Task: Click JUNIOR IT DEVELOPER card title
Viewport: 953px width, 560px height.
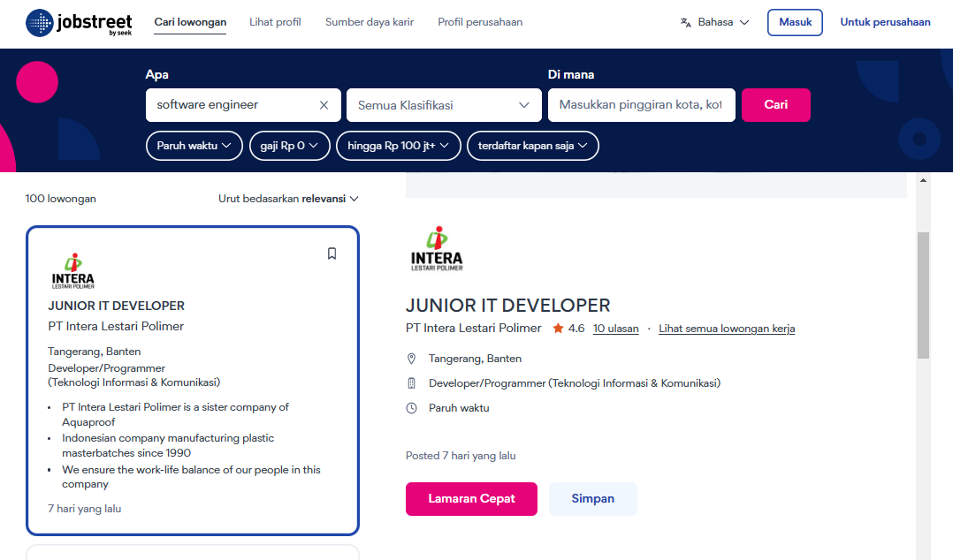Action: pos(116,306)
